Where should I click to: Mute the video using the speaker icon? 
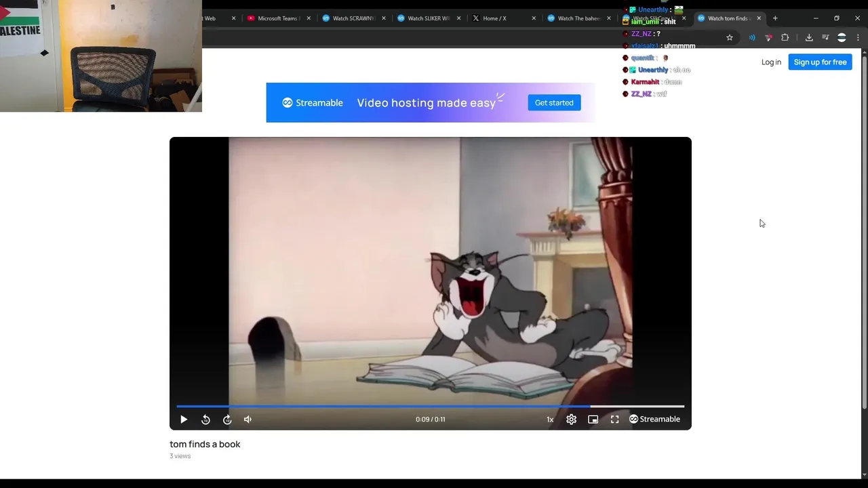click(248, 420)
